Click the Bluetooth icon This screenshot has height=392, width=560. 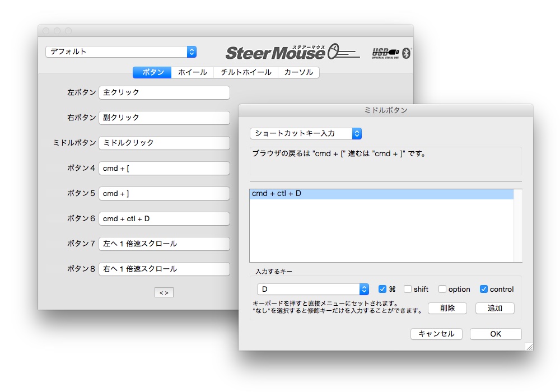tap(407, 53)
